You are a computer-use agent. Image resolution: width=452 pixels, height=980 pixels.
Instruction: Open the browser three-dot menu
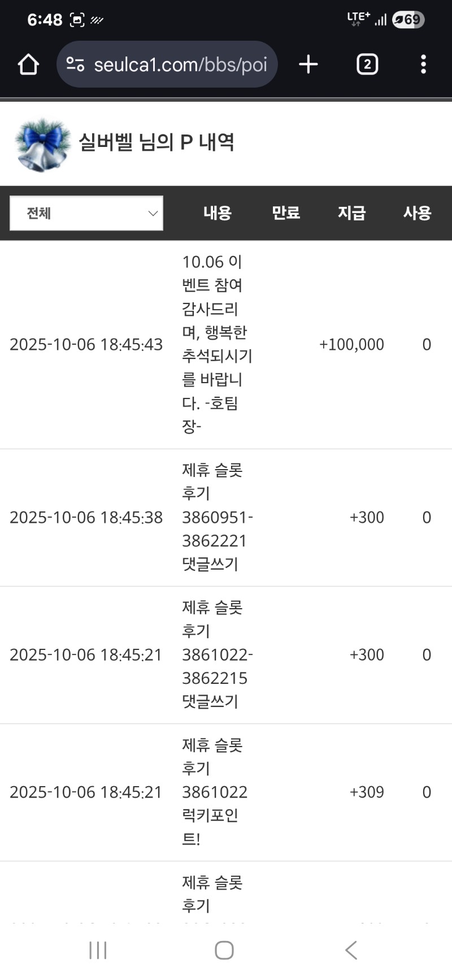(423, 64)
